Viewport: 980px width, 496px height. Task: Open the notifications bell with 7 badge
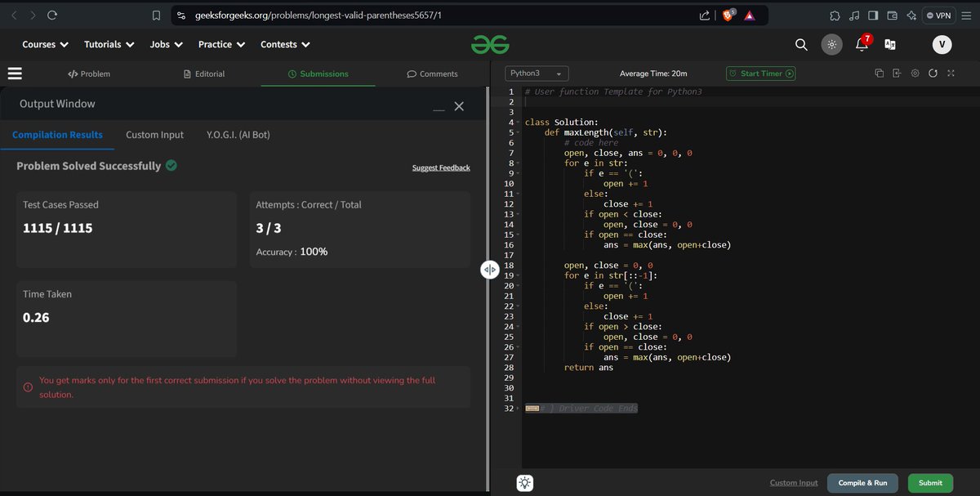862,44
